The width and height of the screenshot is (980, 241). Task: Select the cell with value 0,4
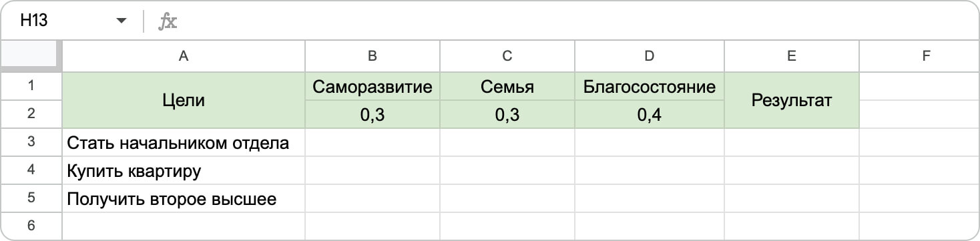click(650, 115)
